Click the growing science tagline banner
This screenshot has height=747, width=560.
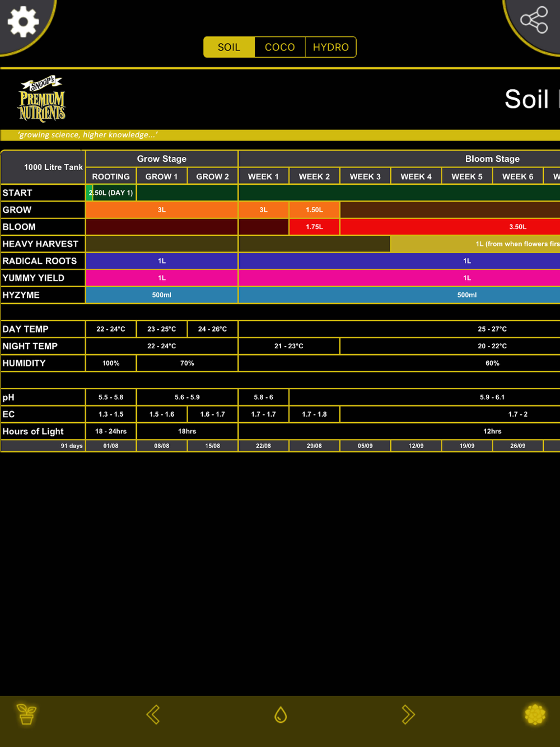pyautogui.click(x=280, y=135)
